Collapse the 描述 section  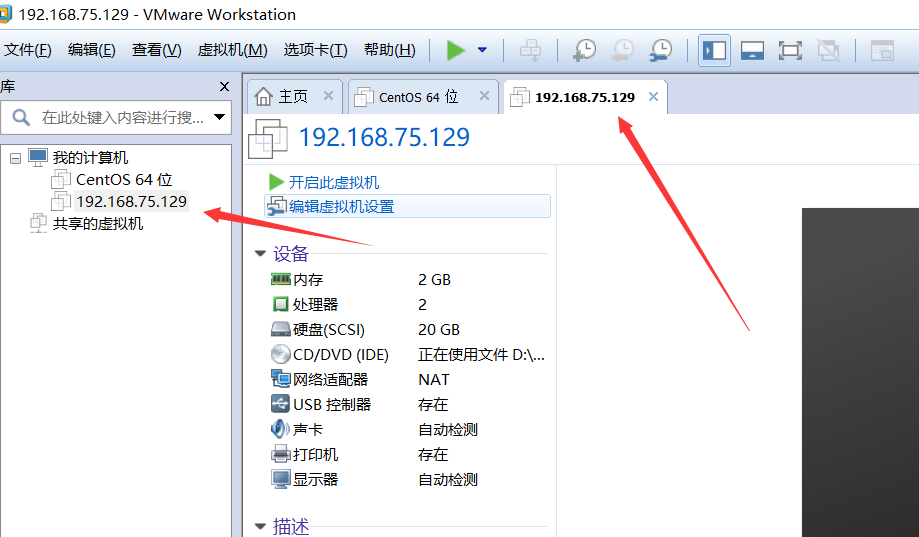point(260,526)
